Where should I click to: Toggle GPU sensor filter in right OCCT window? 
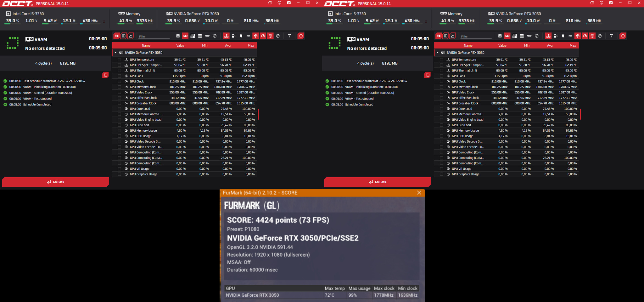[x=507, y=36]
